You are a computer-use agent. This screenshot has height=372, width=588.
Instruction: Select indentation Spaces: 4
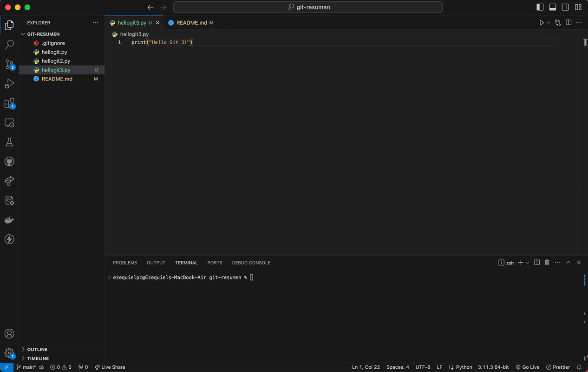398,367
